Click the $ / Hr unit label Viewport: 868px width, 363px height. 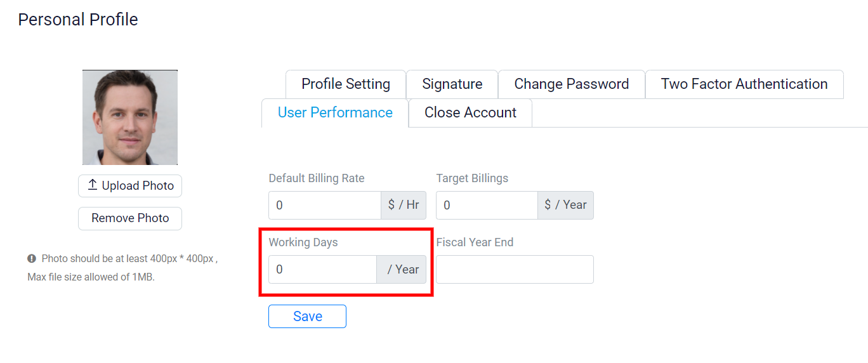click(x=404, y=205)
